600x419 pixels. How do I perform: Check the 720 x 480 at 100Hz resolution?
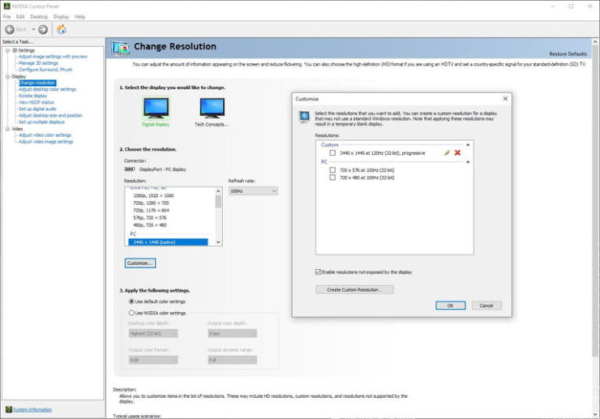(333, 178)
